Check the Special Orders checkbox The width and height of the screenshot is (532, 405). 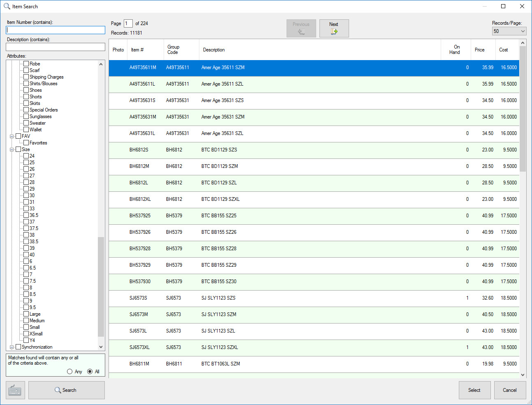click(26, 110)
